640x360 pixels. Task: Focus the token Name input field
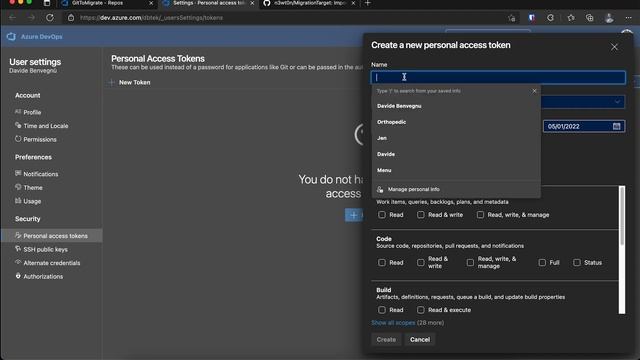[498, 78]
